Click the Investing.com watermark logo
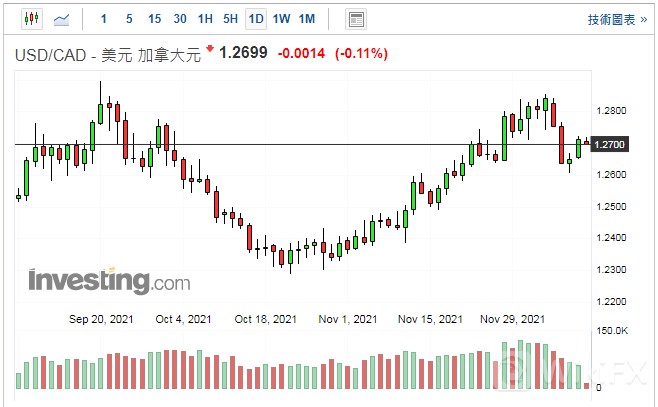 pyautogui.click(x=109, y=282)
